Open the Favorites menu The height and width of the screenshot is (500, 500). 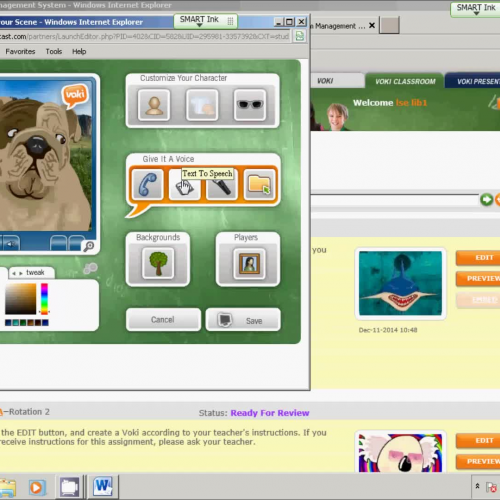(x=20, y=52)
